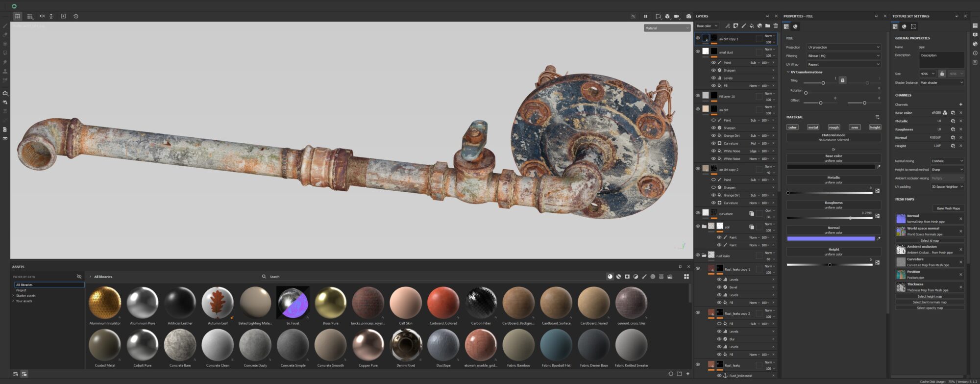Toggle the tiling lock button
This screenshot has width=980, height=384.
click(842, 80)
